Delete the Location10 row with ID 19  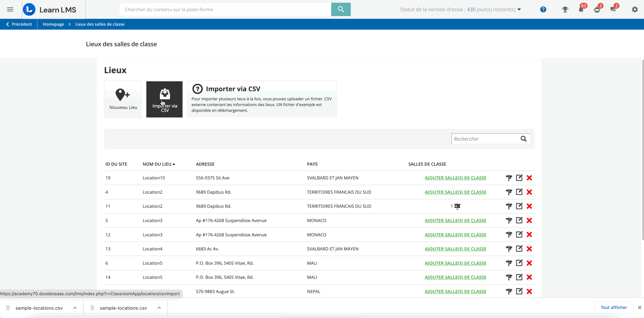(529, 178)
